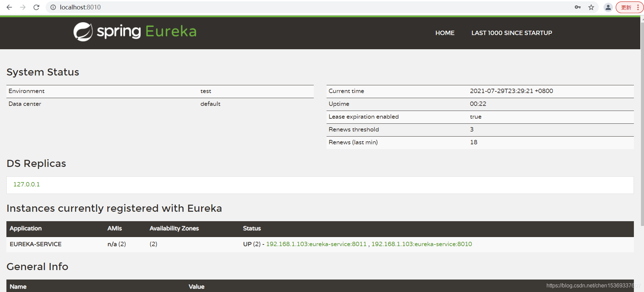Open saved passwords key icon

click(578, 7)
